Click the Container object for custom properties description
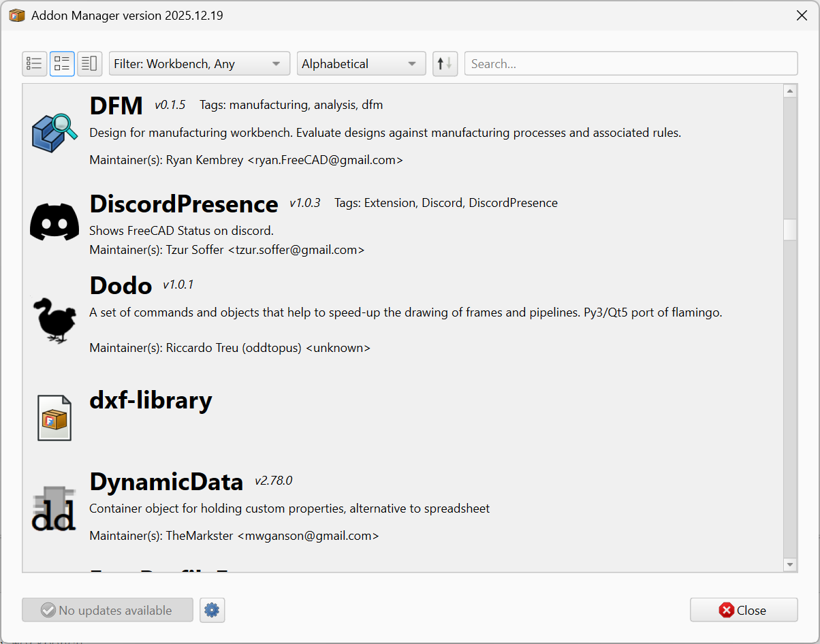Viewport: 820px width, 644px height. 290,509
